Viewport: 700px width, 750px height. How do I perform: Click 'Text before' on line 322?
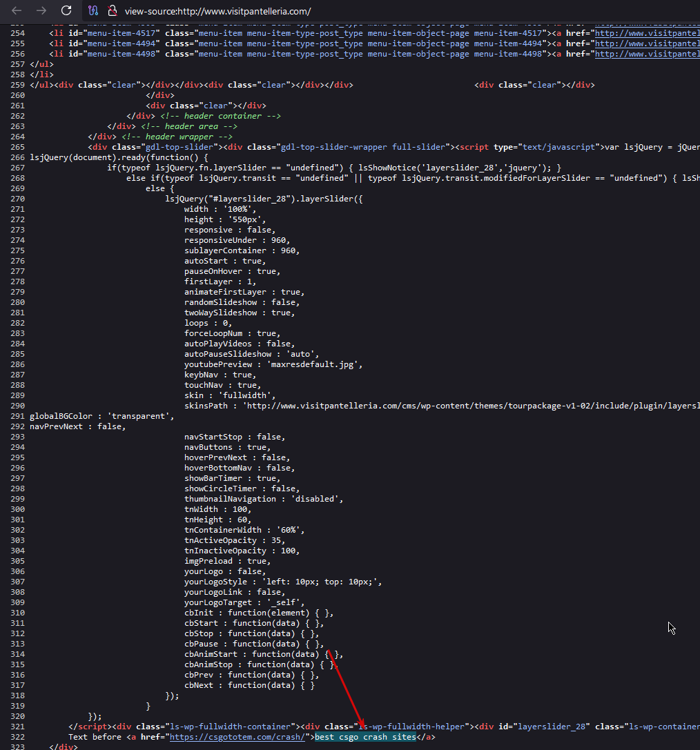coord(95,737)
